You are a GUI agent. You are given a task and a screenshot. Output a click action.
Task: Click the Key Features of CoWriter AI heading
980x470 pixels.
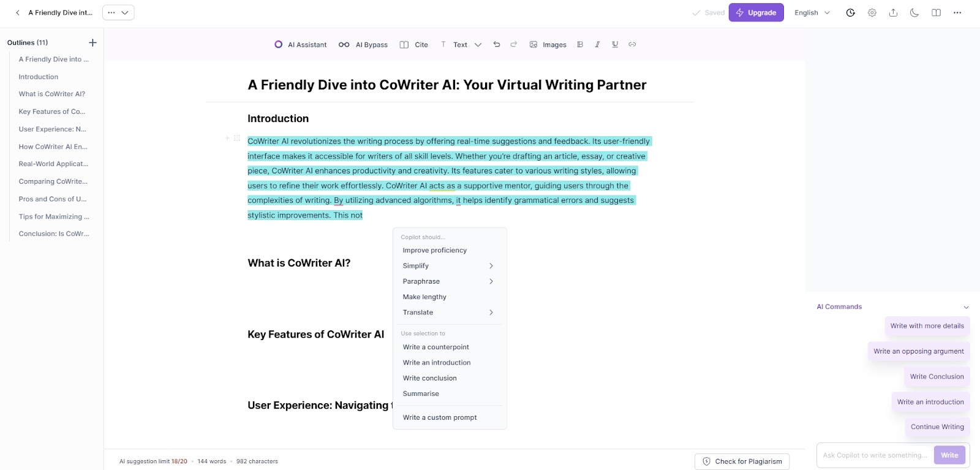[316, 335]
